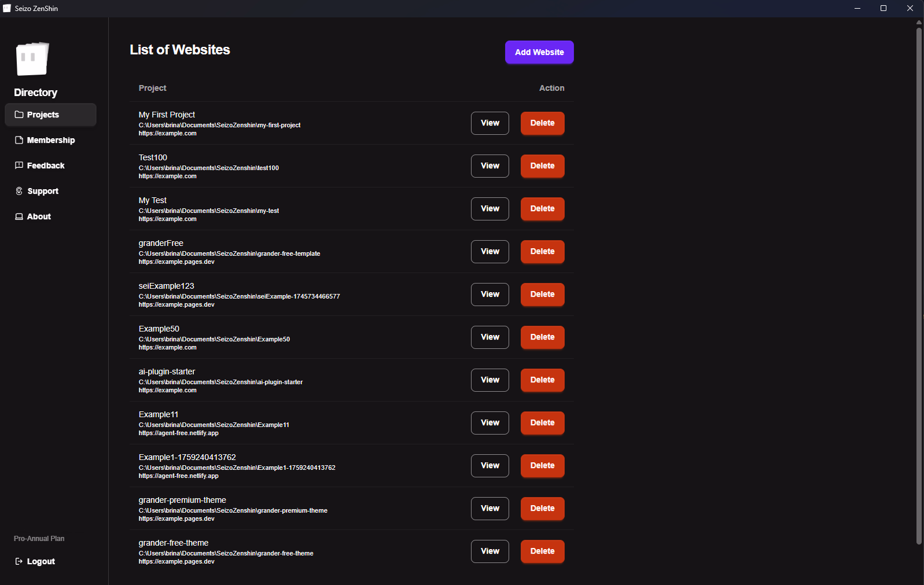Viewport: 924px width, 585px height.
Task: Go to the Membership page
Action: coord(50,140)
